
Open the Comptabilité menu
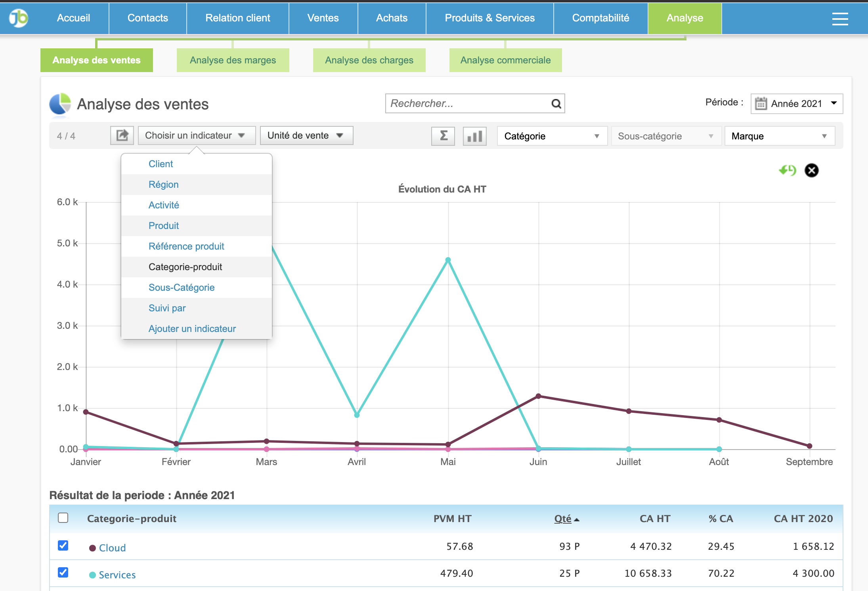(600, 18)
